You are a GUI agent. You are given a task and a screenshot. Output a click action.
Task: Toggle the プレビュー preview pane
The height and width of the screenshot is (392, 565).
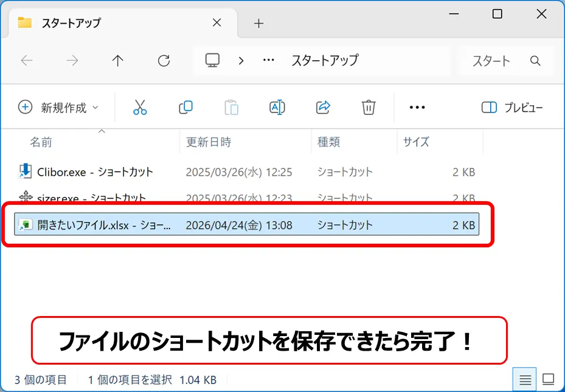click(x=512, y=108)
